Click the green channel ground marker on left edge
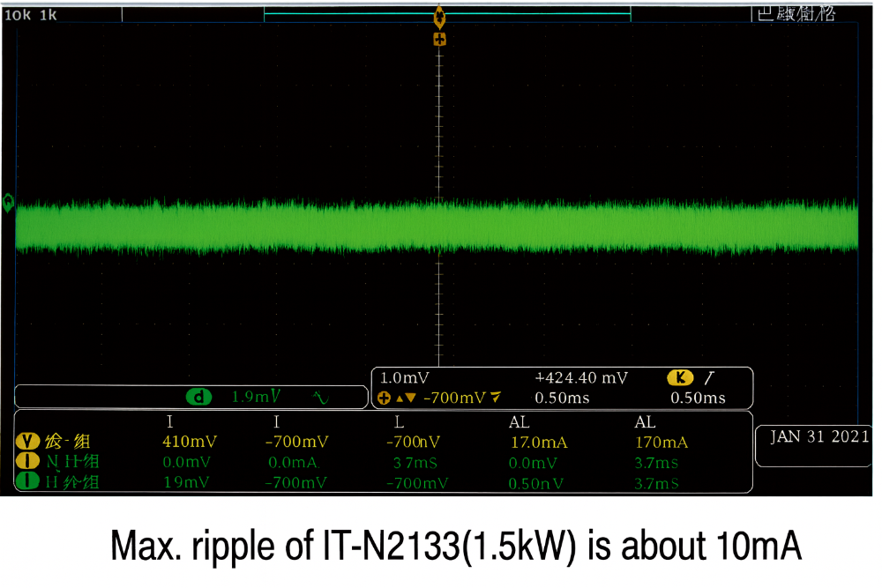Screen dimensions: 882x588 pyautogui.click(x=9, y=202)
